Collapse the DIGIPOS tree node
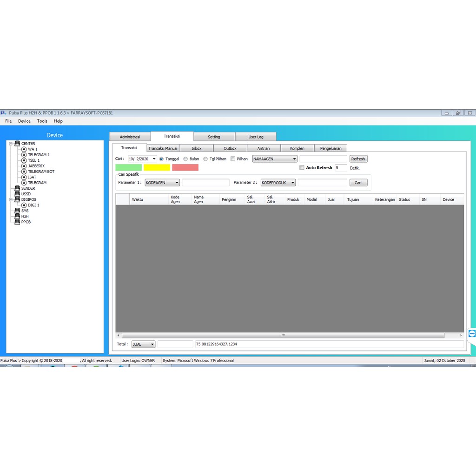 pos(11,199)
